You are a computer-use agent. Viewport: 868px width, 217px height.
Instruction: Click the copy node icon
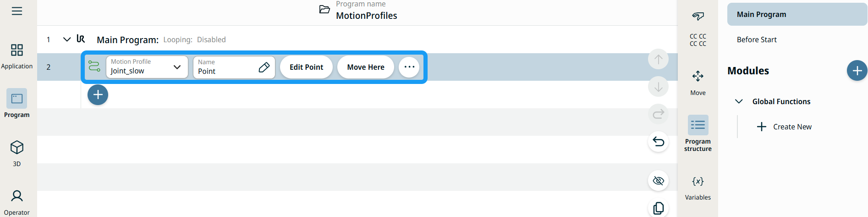658,208
